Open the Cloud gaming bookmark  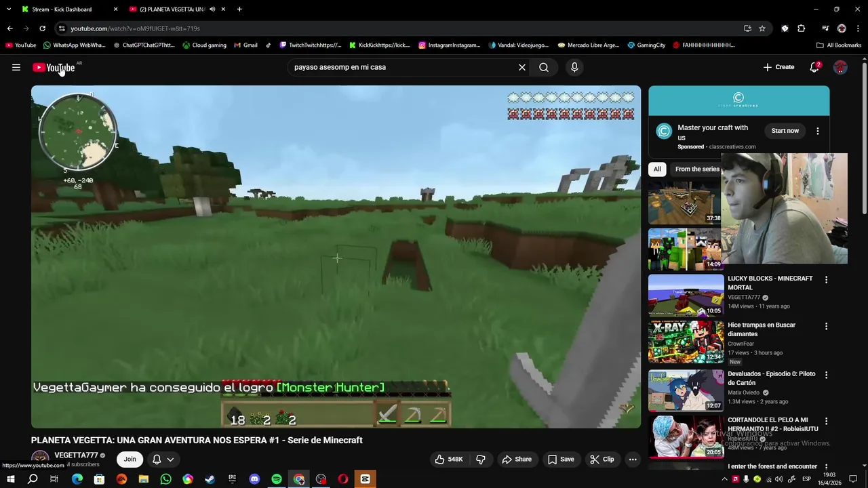[x=204, y=45]
